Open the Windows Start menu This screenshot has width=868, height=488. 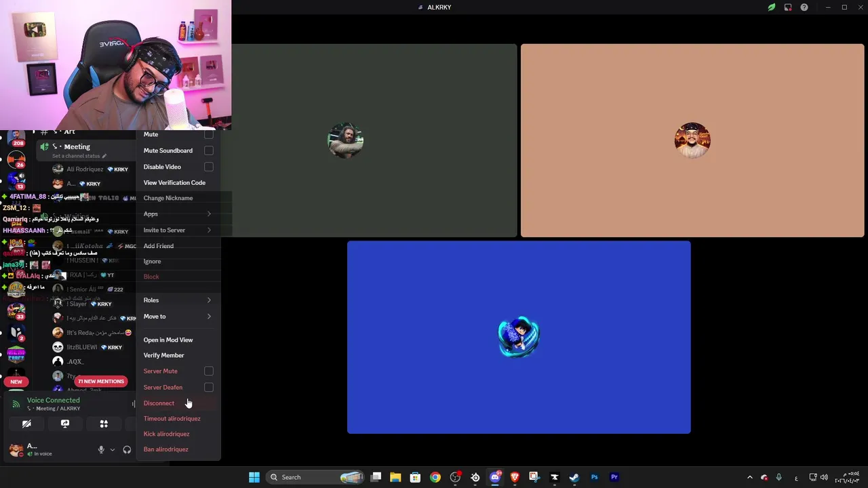point(254,477)
